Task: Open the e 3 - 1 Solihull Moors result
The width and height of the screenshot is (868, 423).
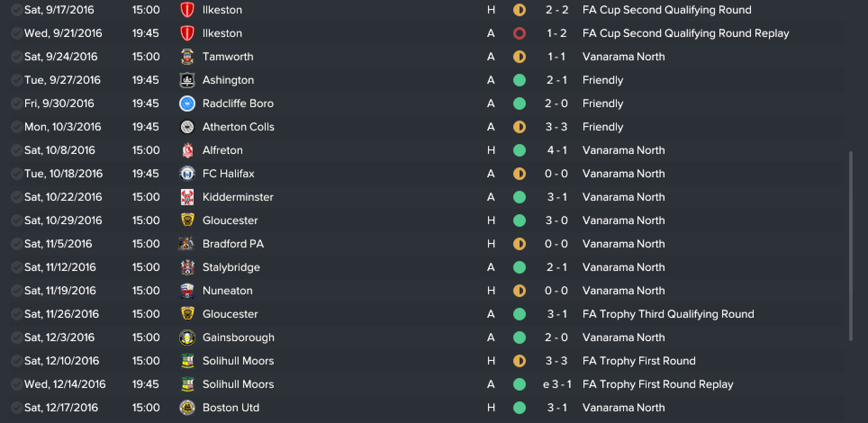Action: (557, 384)
